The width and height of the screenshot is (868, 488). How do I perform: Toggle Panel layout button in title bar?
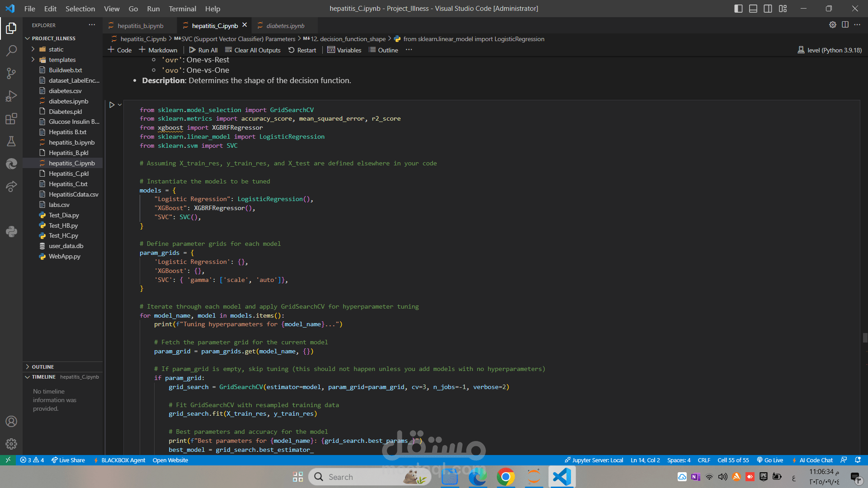753,9
